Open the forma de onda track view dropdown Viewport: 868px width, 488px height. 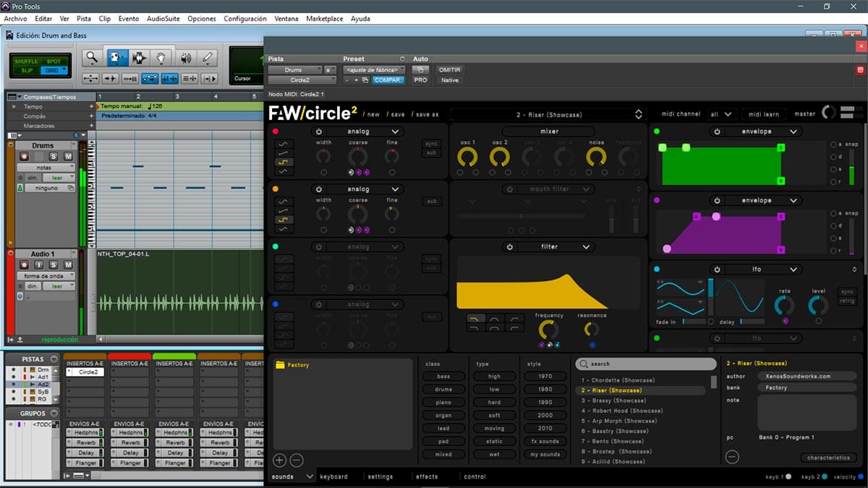(x=46, y=276)
